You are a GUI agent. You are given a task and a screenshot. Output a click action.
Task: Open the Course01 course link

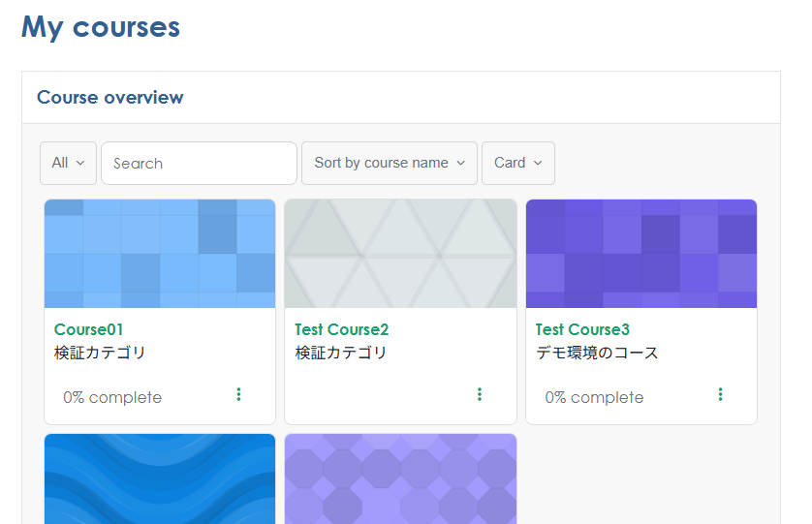click(89, 329)
